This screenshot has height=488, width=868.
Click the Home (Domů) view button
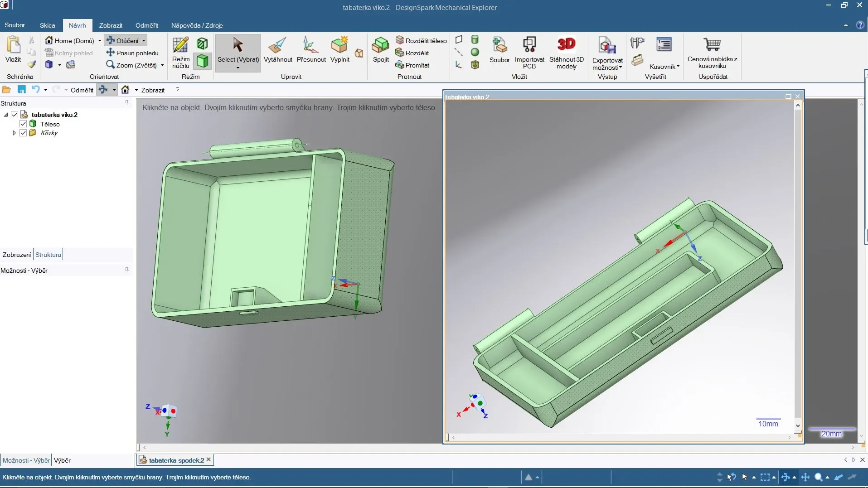(x=70, y=40)
